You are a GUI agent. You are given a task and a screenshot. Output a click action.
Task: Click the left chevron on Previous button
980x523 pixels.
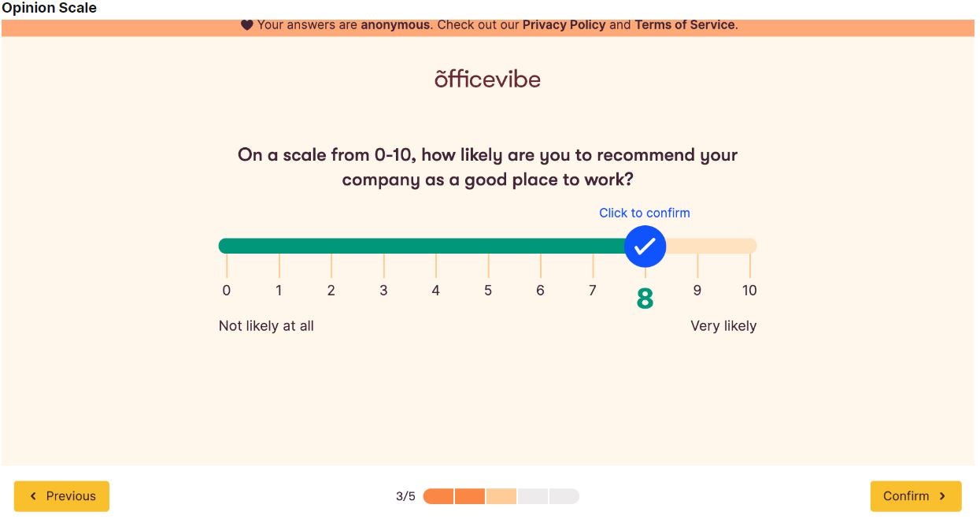coord(33,496)
